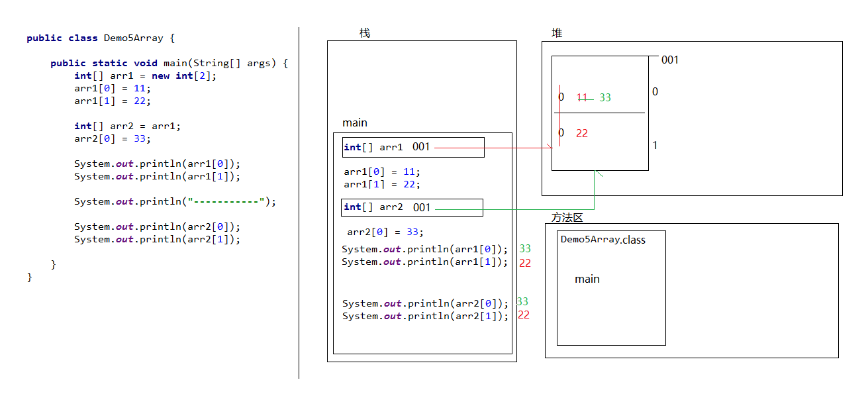Click the 方法区 method area label

point(567,217)
